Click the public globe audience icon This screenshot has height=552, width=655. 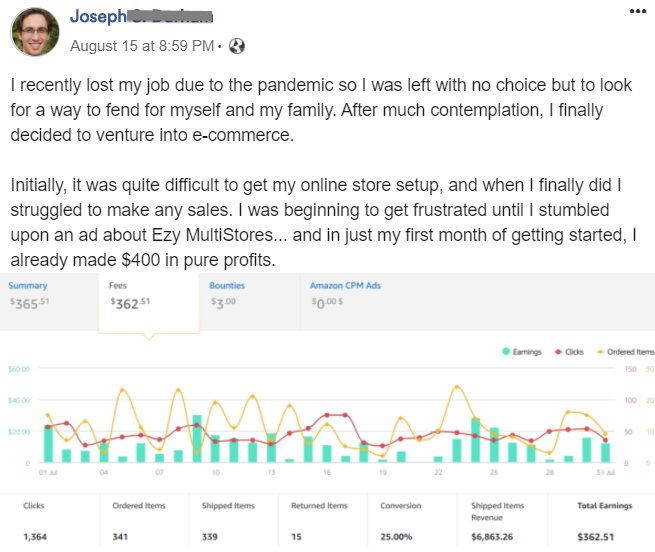[x=237, y=46]
